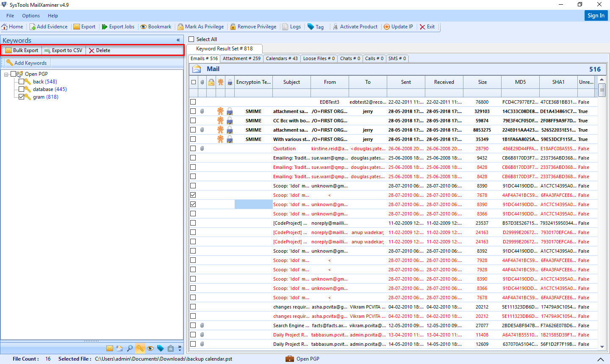Open the mail envelope view icon in bottom pane
Screen dimensions: 610x364
110,348
